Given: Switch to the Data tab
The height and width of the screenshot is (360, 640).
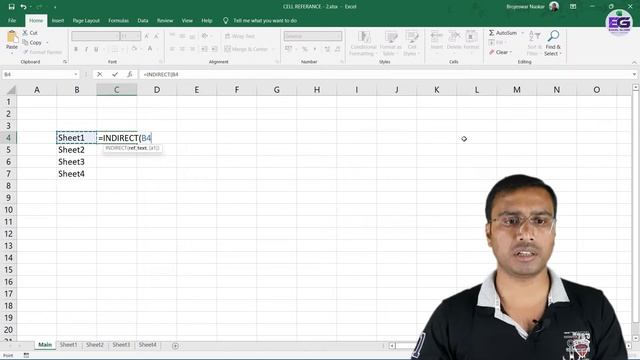Looking at the screenshot, I should click(143, 20).
